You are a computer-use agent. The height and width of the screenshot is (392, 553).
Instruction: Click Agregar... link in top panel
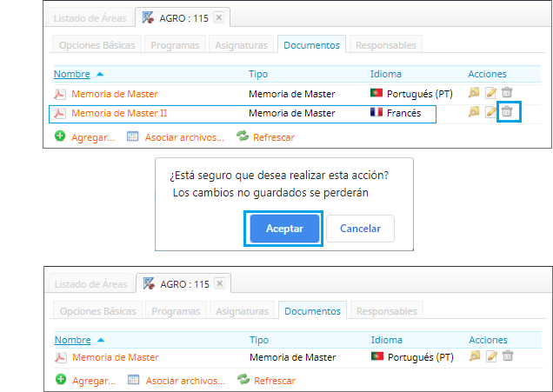93,137
